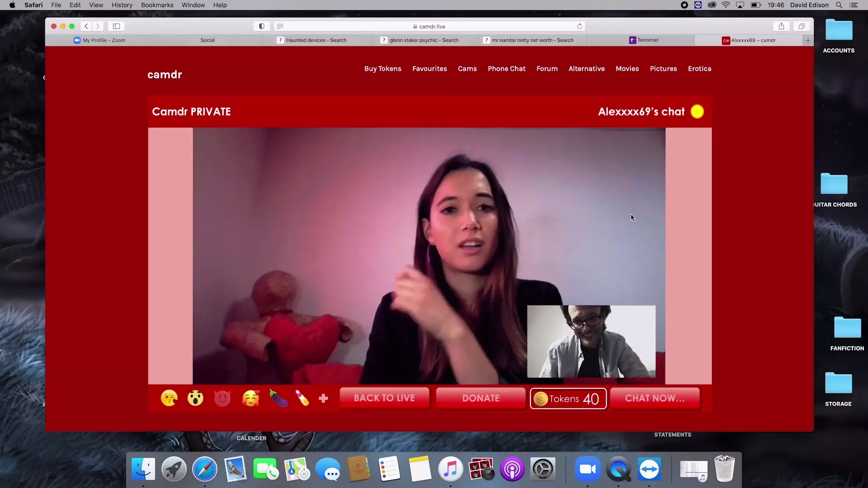The height and width of the screenshot is (488, 868).
Task: Open Finder from the Dock
Action: [143, 469]
